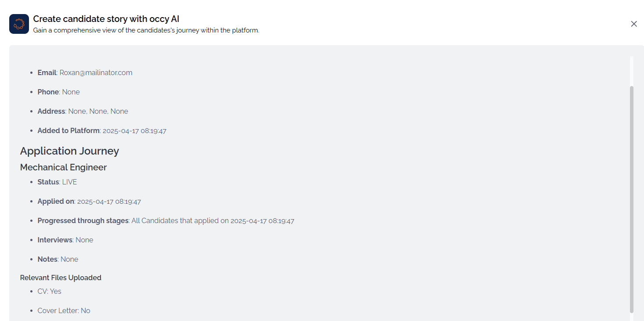
Task: Click the Applied on date entry
Action: (x=89, y=202)
